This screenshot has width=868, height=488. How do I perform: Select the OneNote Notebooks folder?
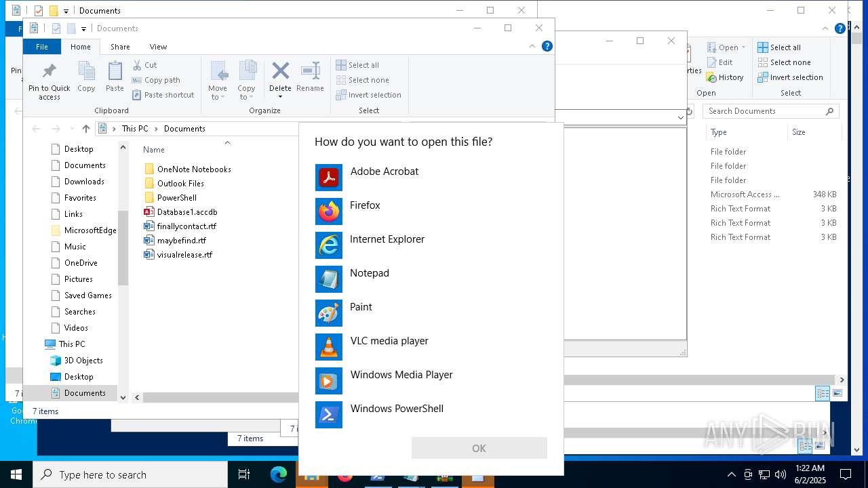[x=188, y=169]
